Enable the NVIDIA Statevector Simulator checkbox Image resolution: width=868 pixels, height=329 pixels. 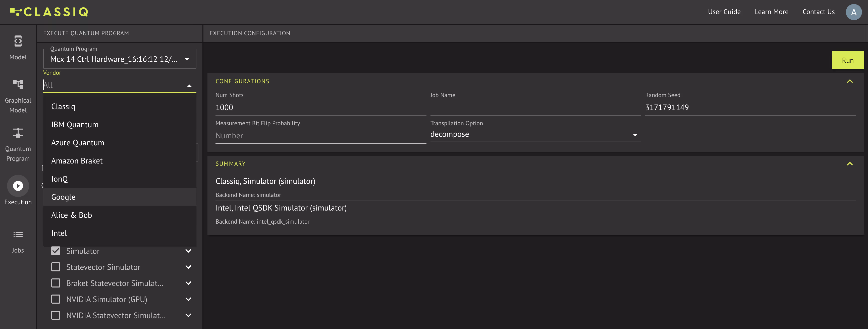(56, 315)
